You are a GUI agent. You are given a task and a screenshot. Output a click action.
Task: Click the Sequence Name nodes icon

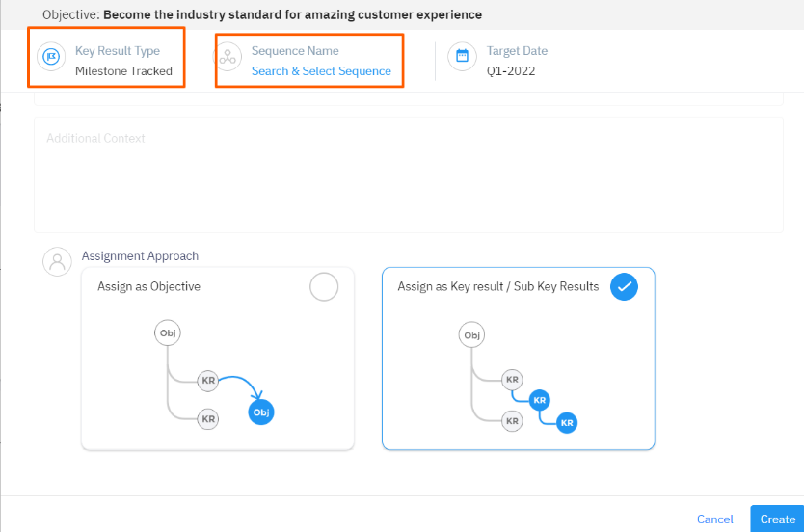click(x=228, y=57)
